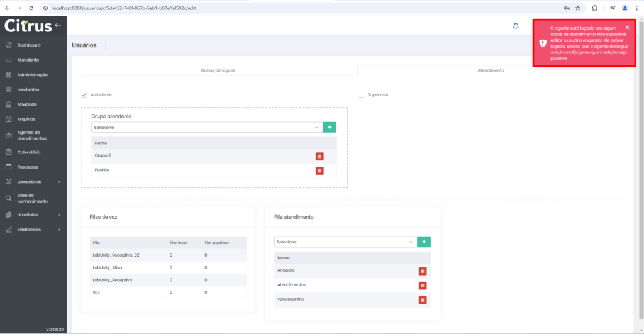Enable the Supervisor checkbox

coord(361,95)
